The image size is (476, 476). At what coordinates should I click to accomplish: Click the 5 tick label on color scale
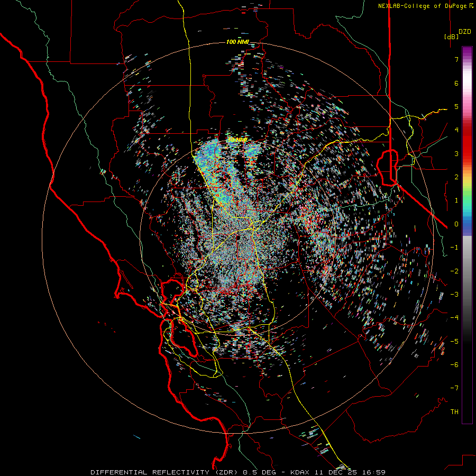coord(456,106)
